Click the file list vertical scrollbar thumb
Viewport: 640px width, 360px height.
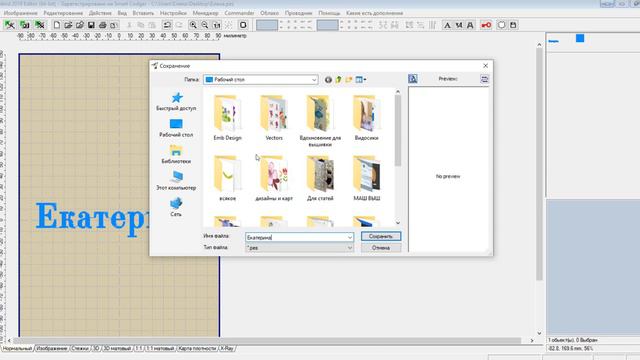(x=398, y=131)
